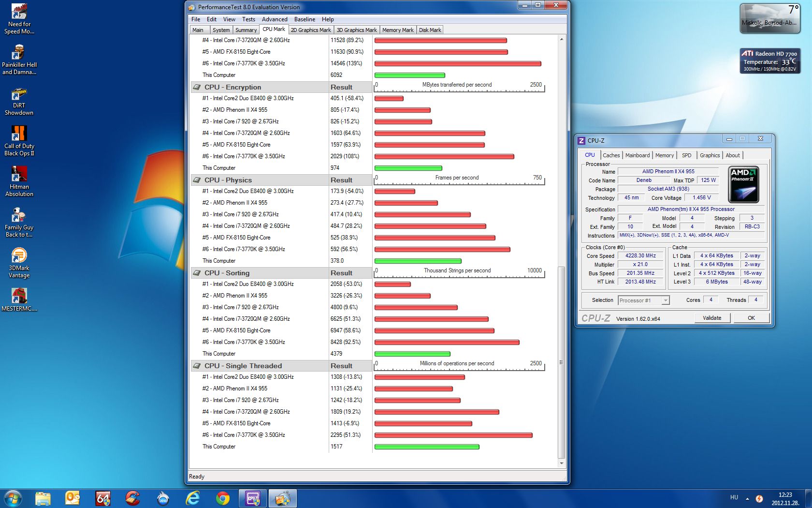Launch Call of Duty Black Ops II icon

click(x=19, y=141)
